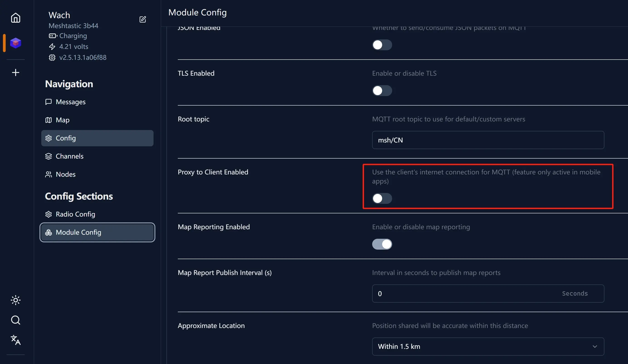Click the firmware version chip icon

[x=52, y=58]
